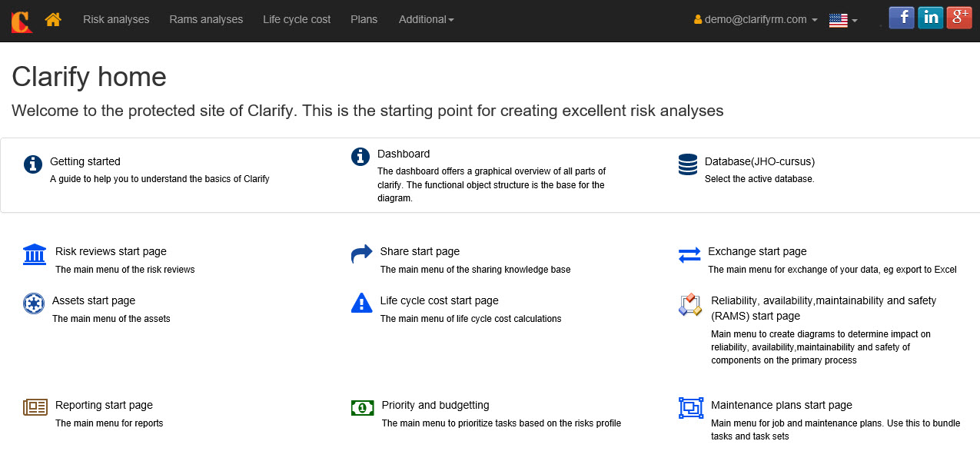This screenshot has width=980, height=461.
Task: Go to home via the house icon
Action: click(53, 19)
